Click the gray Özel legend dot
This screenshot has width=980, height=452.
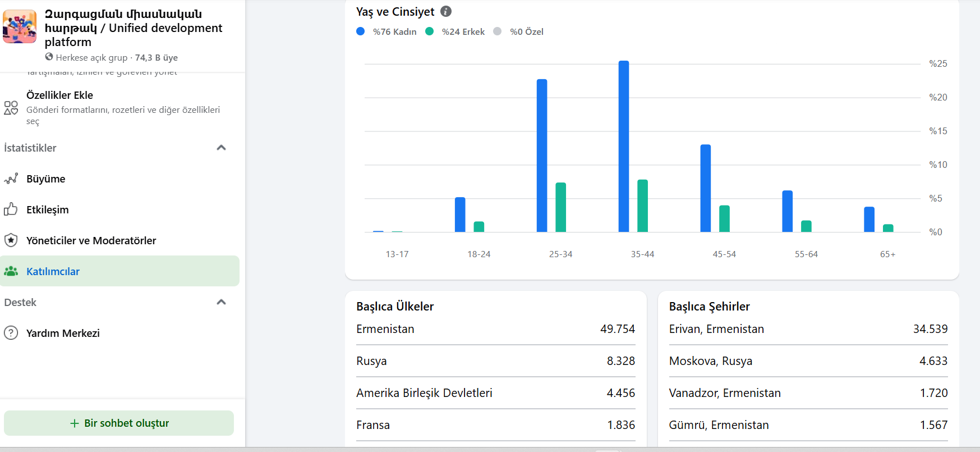click(498, 31)
